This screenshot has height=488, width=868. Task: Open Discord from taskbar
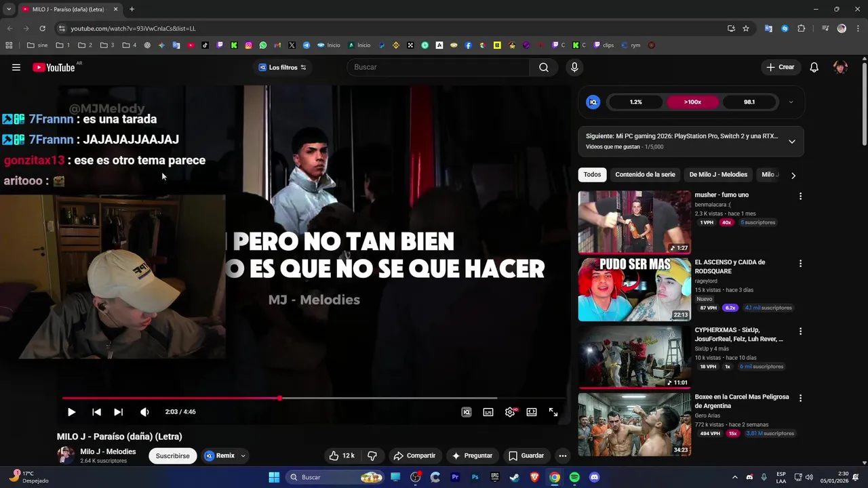tap(595, 477)
